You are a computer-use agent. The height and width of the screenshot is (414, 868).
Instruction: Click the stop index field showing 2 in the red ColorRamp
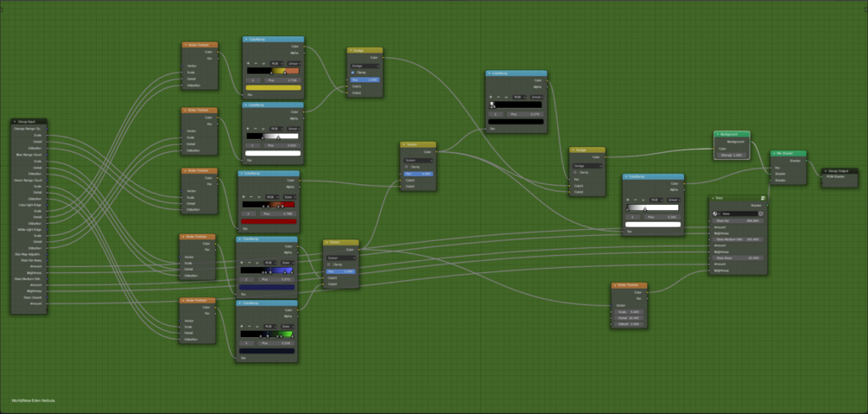[249, 213]
